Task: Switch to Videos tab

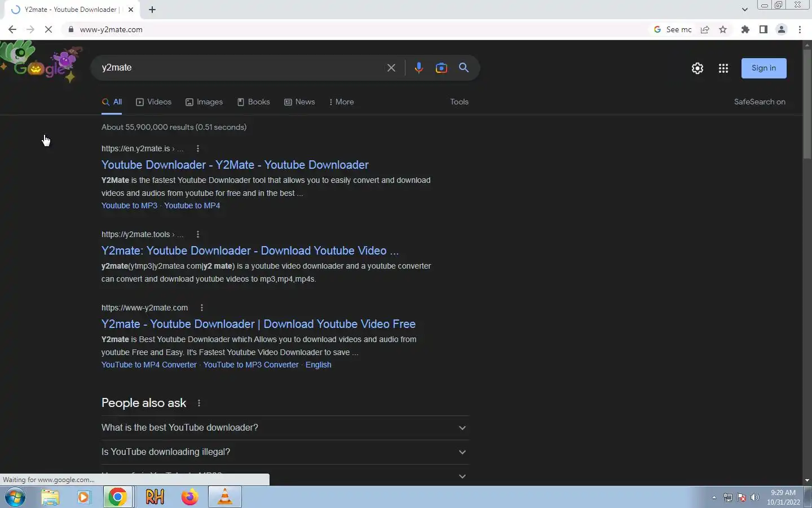Action: click(153, 102)
